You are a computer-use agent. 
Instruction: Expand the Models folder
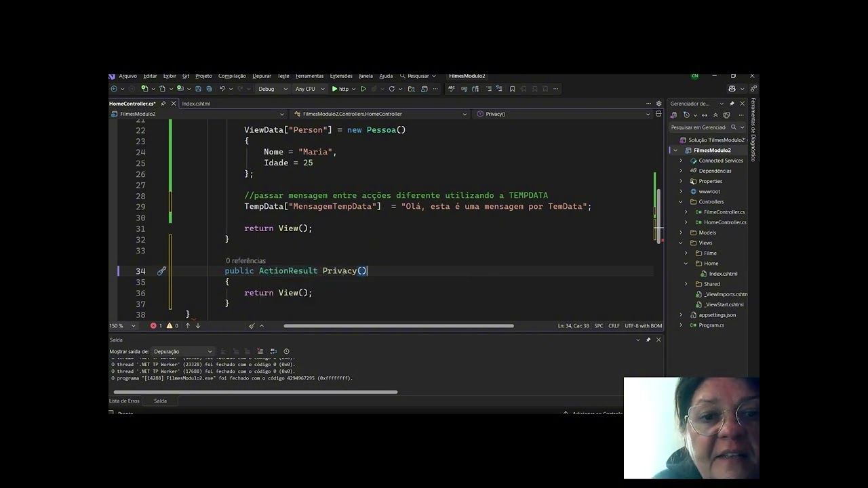[681, 232]
